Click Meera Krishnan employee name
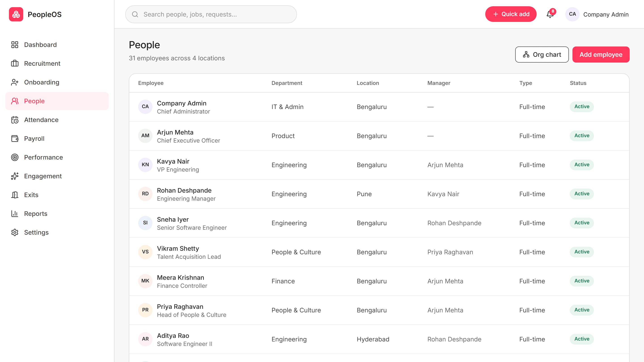Viewport: 644px width, 362px height. [x=180, y=277]
